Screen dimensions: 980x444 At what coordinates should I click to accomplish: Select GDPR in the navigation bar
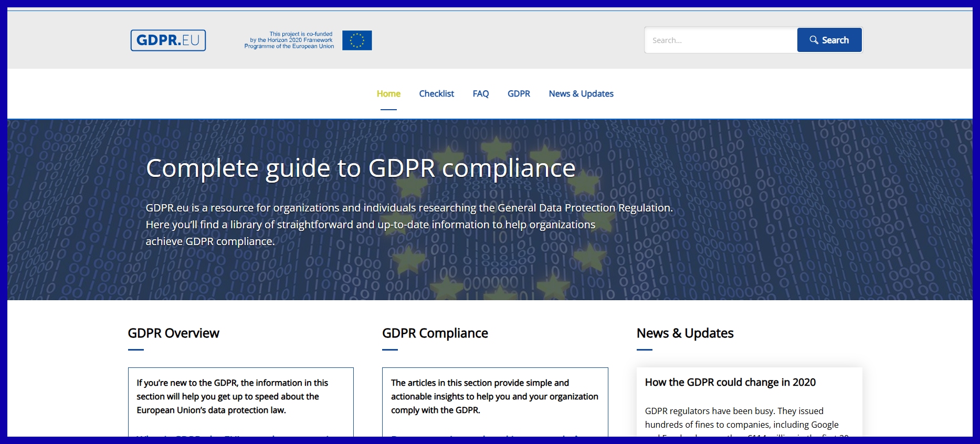coord(519,94)
